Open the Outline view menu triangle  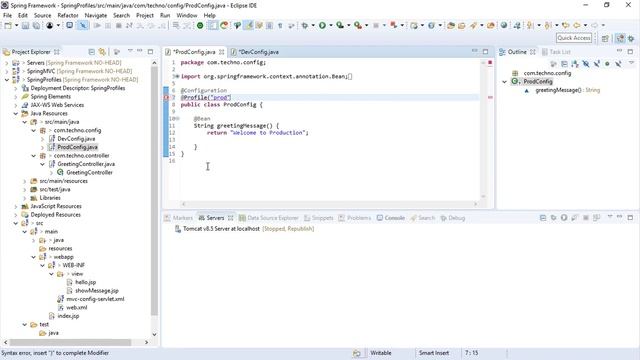tap(631, 63)
